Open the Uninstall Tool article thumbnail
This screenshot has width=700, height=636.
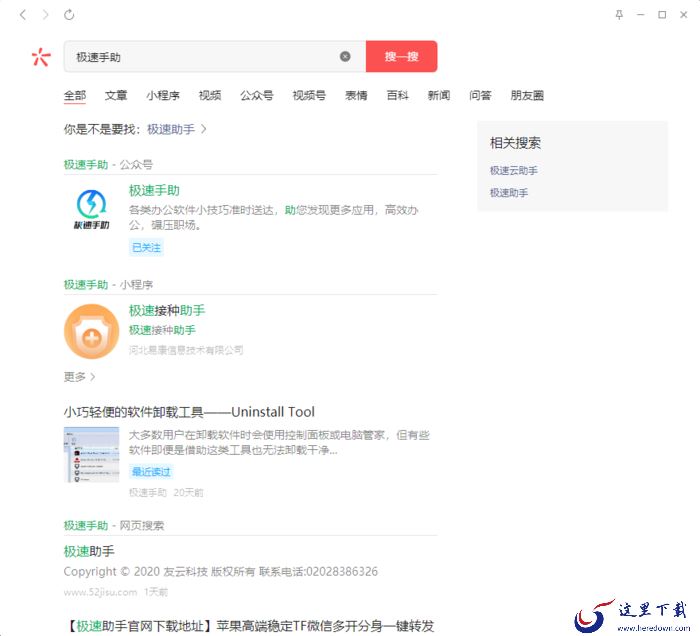click(x=92, y=454)
